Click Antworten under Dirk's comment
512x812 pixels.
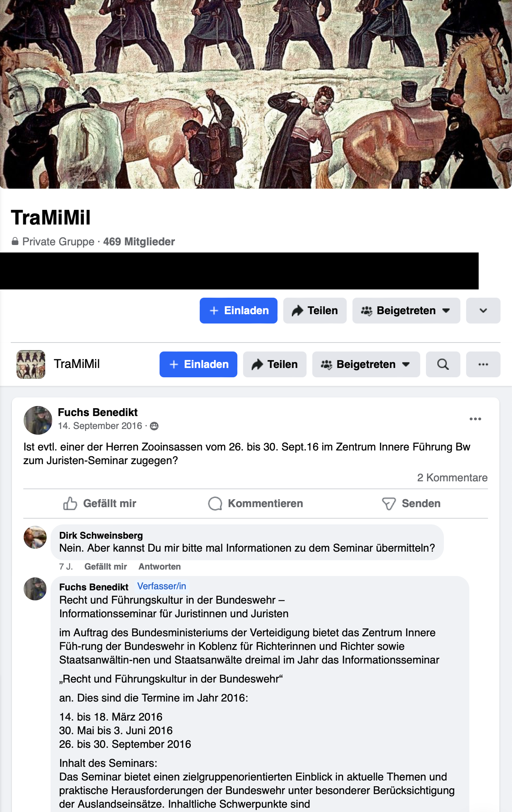point(160,567)
